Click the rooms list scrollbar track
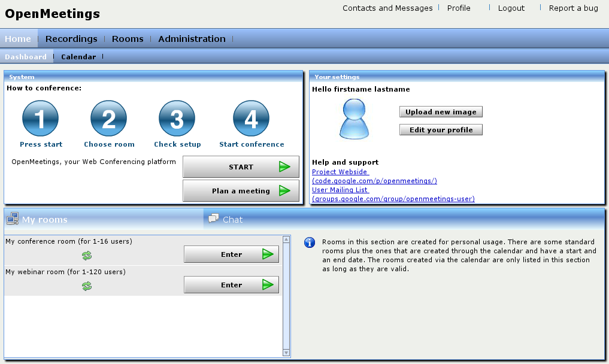609x364 pixels. click(x=286, y=296)
